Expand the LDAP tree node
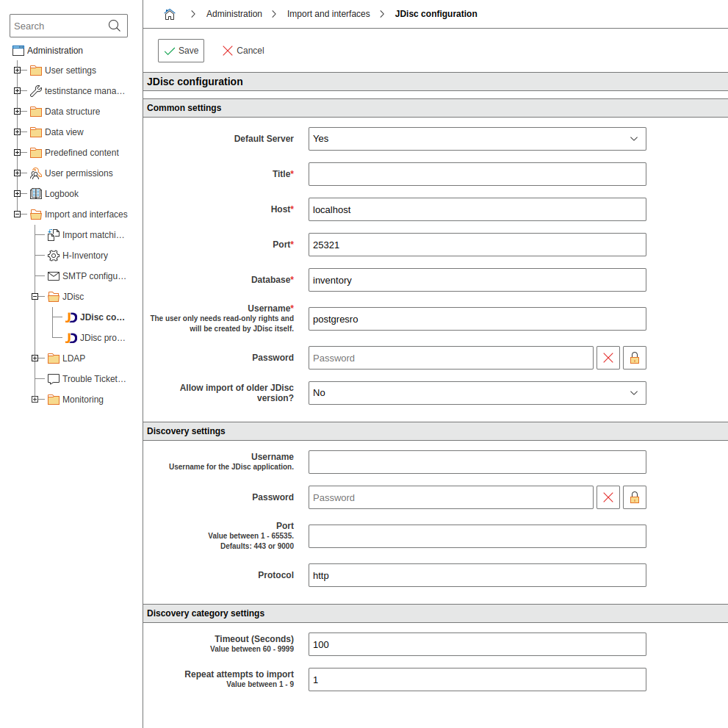 tap(35, 358)
